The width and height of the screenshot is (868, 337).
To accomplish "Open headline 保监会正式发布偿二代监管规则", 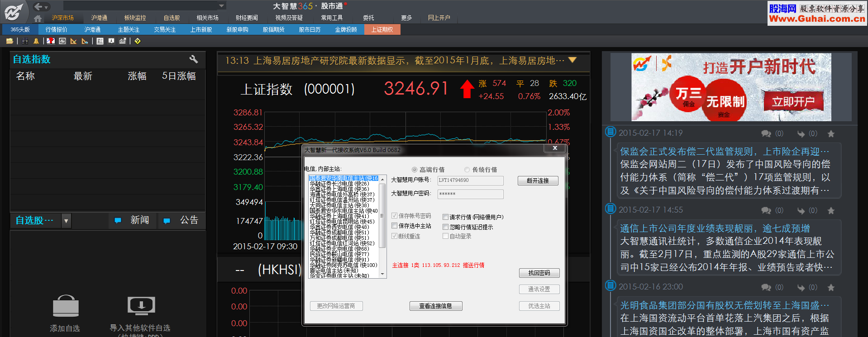I will pos(724,152).
